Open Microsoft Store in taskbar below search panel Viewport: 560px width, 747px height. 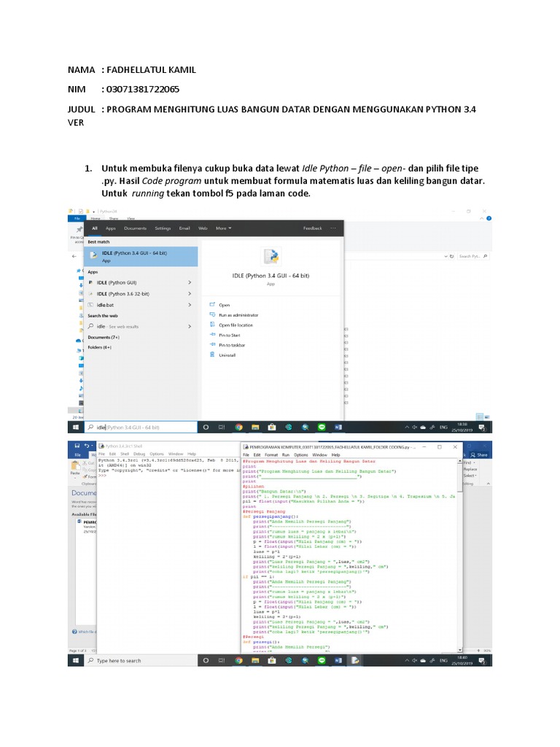pos(272,427)
